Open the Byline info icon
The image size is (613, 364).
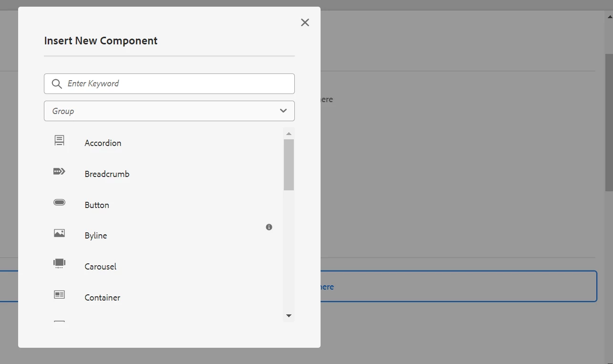pyautogui.click(x=269, y=227)
